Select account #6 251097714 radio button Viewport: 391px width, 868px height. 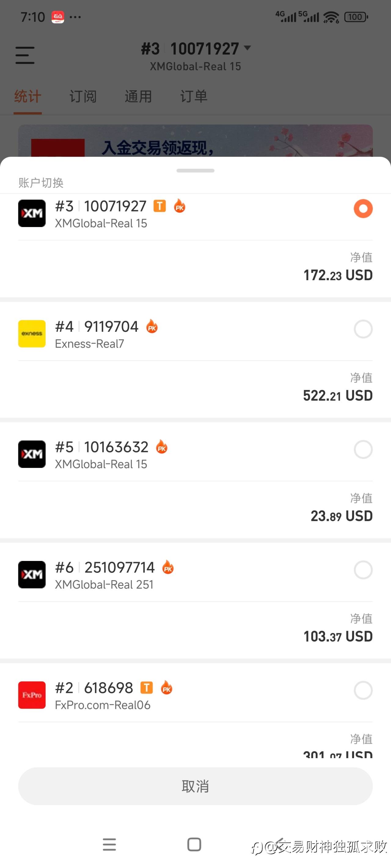(x=363, y=570)
